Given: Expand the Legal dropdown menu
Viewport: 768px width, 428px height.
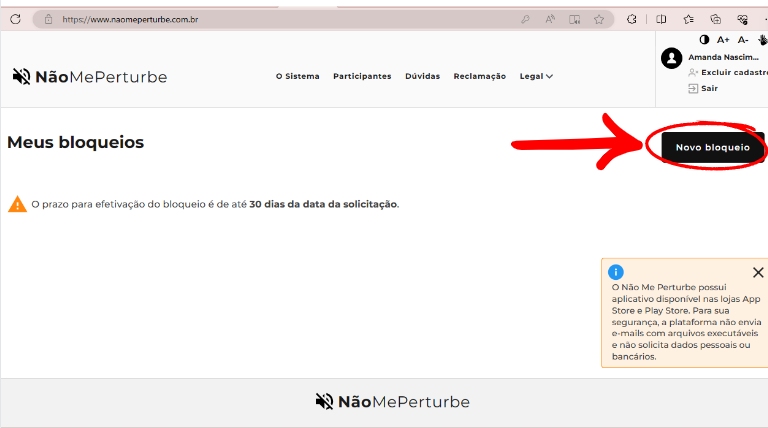Looking at the screenshot, I should pos(536,76).
